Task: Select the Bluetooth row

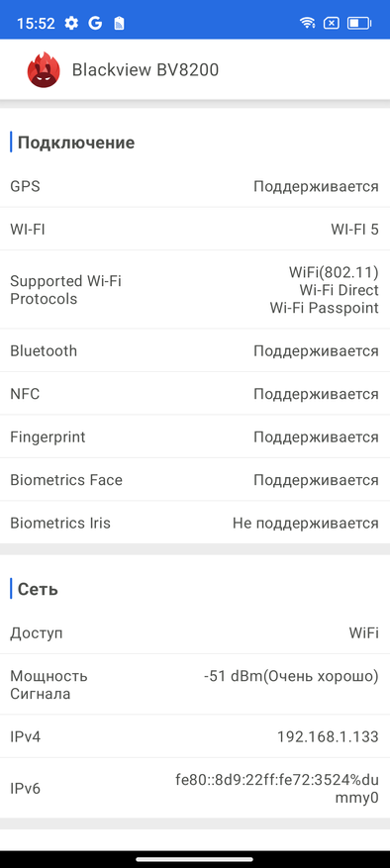Action: [x=195, y=351]
